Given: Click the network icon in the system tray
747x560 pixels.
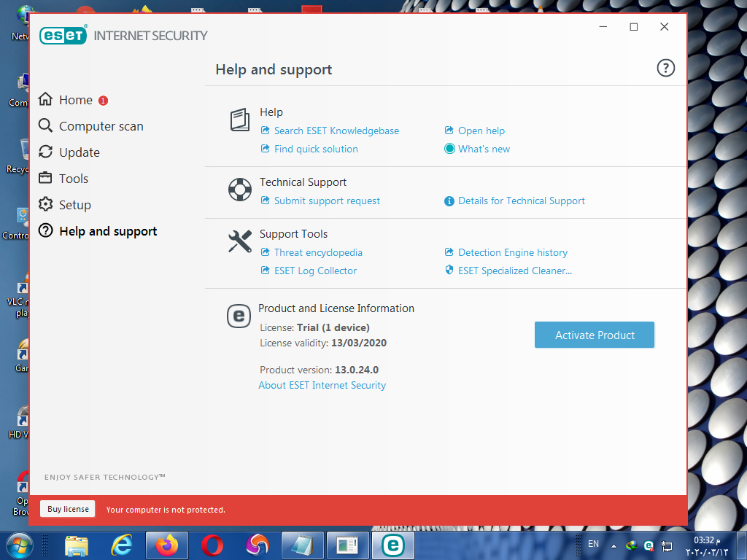Looking at the screenshot, I should click(x=667, y=546).
